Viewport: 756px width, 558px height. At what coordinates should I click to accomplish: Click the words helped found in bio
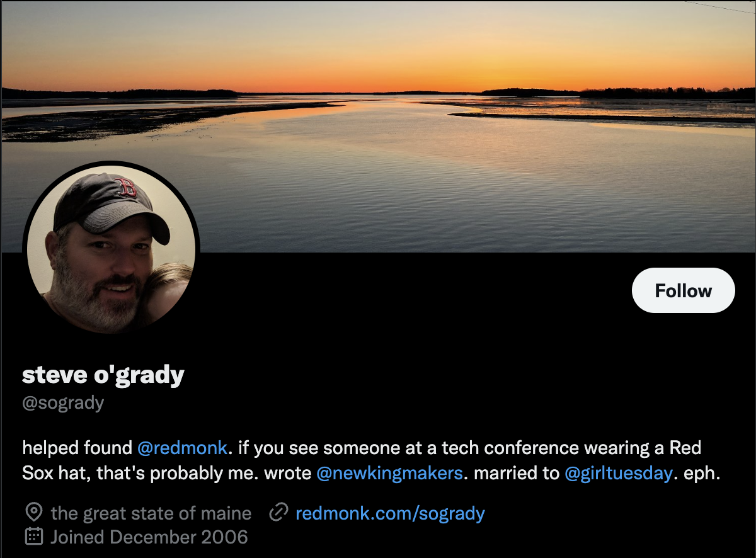tap(77, 448)
